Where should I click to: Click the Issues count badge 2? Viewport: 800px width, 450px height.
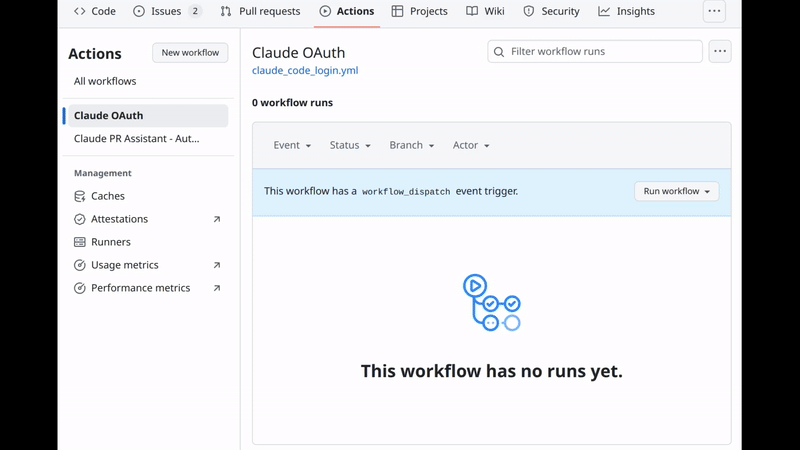tap(195, 11)
